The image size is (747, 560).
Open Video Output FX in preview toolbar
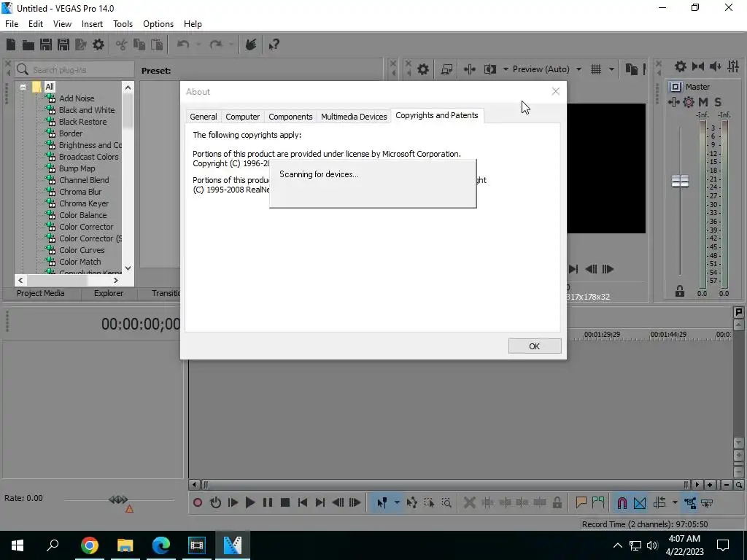coord(470,69)
